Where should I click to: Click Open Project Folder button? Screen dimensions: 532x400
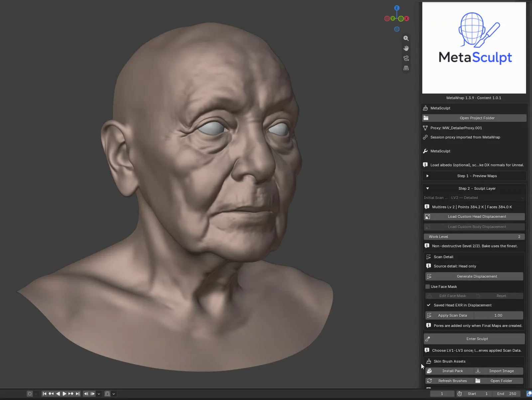(x=474, y=118)
